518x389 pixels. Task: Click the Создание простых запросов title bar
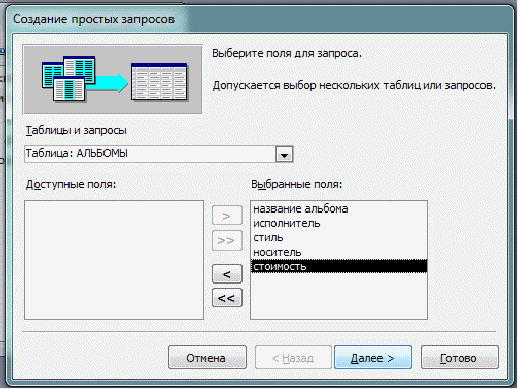260,19
